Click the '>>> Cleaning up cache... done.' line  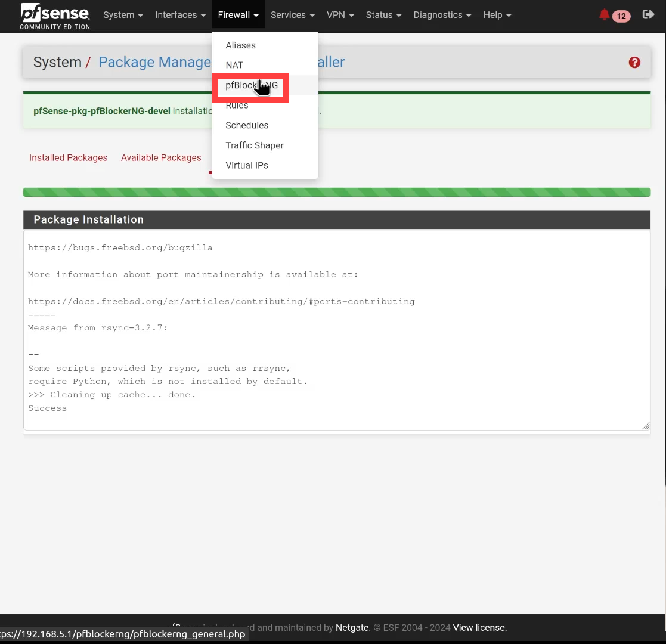111,395
